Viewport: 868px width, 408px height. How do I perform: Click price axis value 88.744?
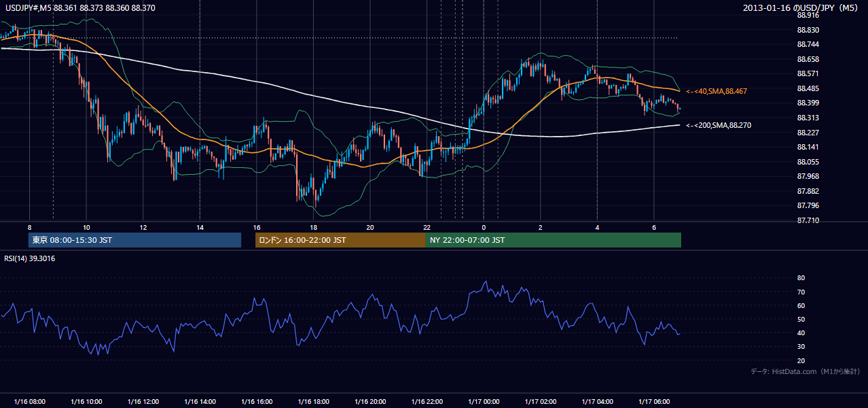[808, 44]
